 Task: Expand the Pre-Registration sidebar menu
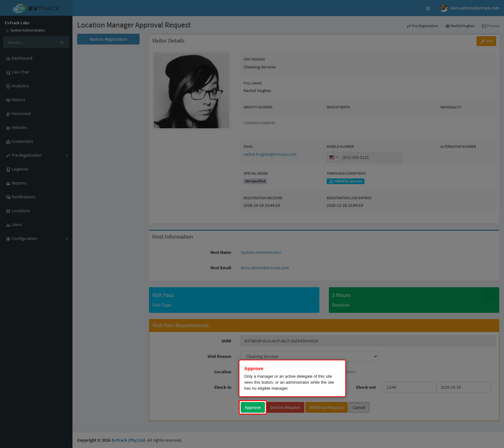pos(36,155)
